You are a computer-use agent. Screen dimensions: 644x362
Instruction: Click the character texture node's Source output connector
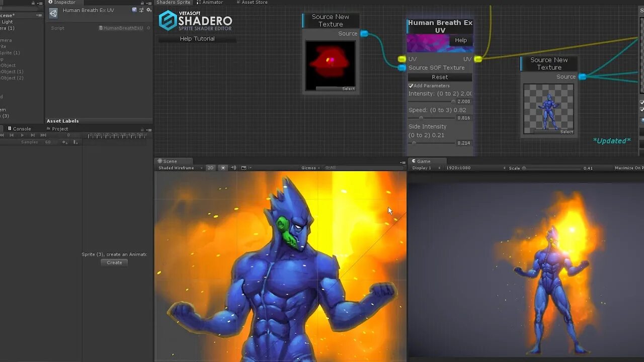(582, 77)
